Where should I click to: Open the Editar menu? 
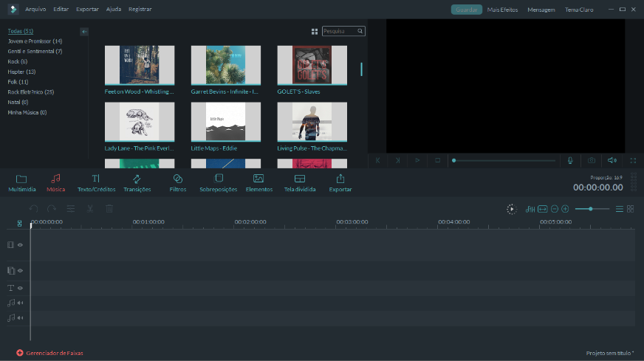pyautogui.click(x=61, y=9)
